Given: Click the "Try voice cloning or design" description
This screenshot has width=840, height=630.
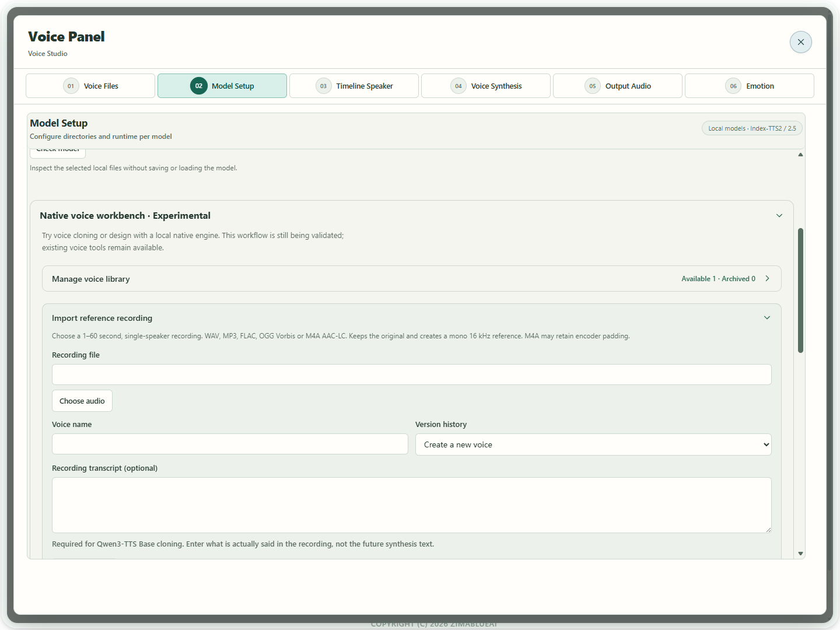Looking at the screenshot, I should tap(192, 242).
